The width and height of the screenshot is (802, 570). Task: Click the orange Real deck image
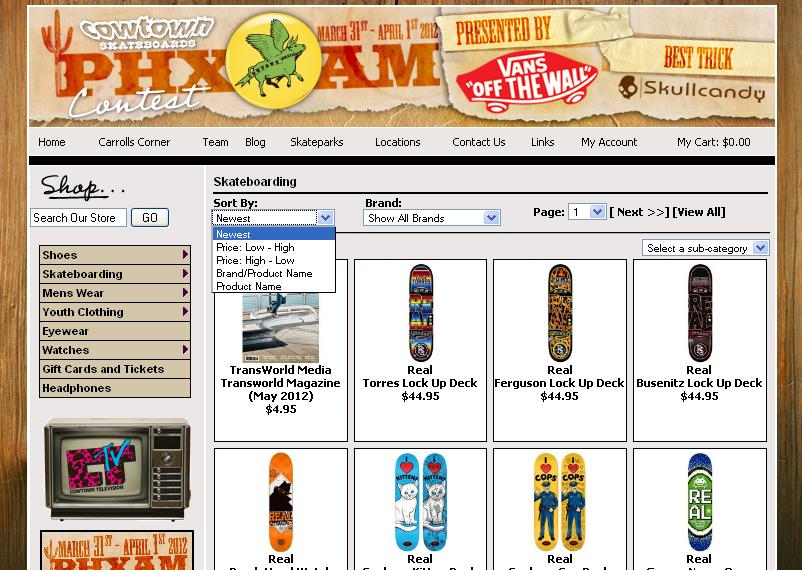(281, 502)
